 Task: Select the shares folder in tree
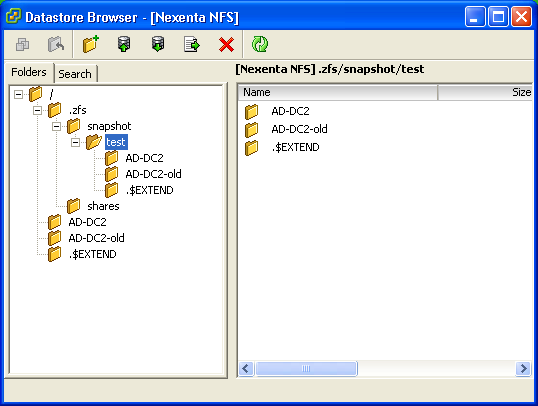103,206
